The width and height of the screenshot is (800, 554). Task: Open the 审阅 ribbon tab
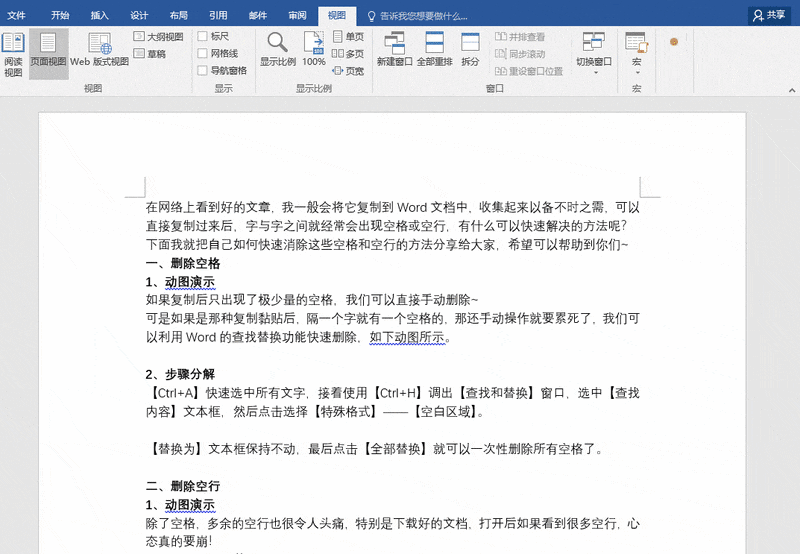click(x=297, y=15)
